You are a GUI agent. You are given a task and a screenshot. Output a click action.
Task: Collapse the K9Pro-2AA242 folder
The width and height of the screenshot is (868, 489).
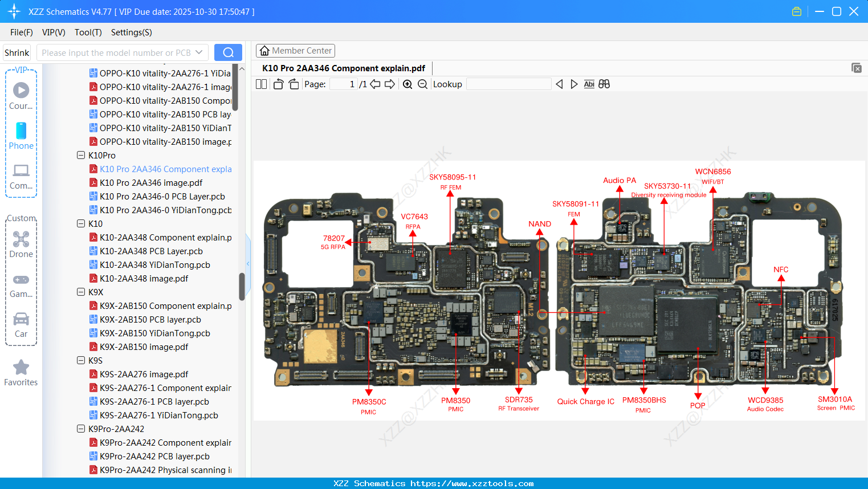click(81, 429)
